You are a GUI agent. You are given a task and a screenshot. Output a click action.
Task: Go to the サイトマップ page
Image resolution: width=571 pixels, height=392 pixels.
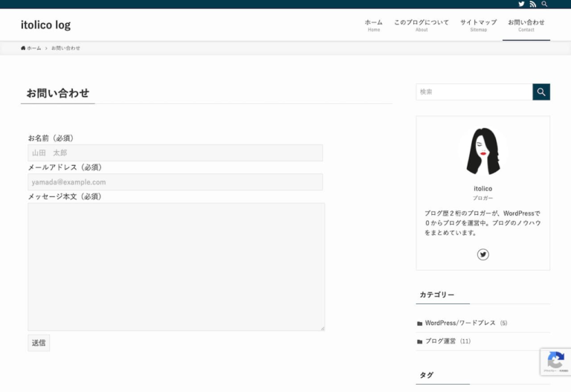click(x=478, y=25)
